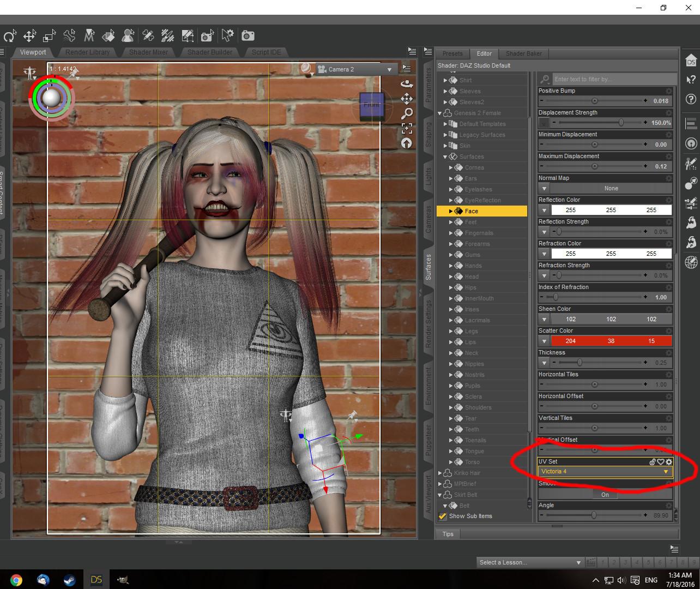The width and height of the screenshot is (700, 589).
Task: Click the globe with pencil icon
Action: tap(691, 262)
